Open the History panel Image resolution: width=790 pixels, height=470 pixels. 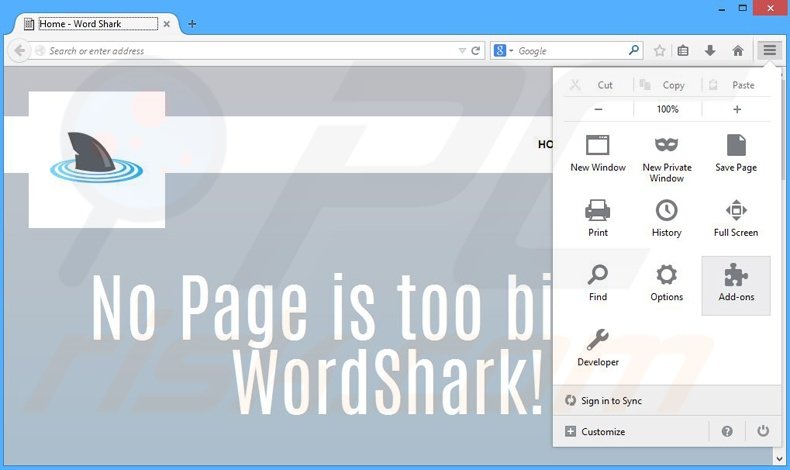click(666, 220)
